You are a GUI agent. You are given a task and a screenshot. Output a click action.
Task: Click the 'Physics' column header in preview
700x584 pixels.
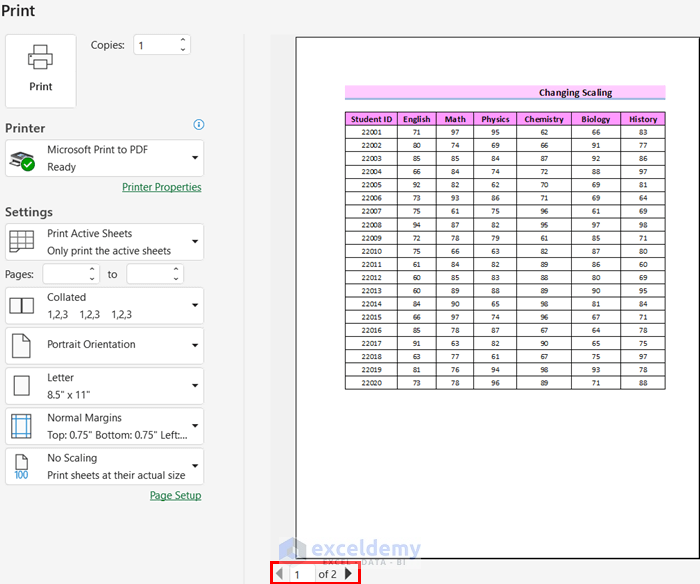tap(495, 119)
